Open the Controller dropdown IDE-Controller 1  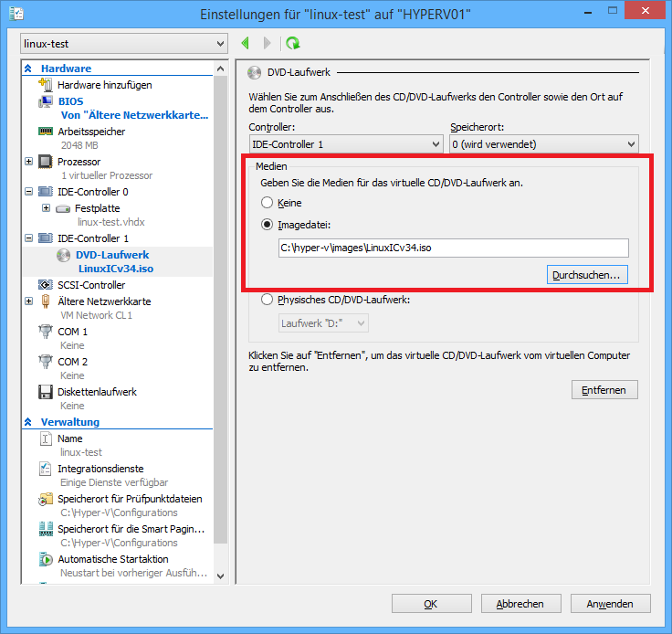(x=346, y=144)
